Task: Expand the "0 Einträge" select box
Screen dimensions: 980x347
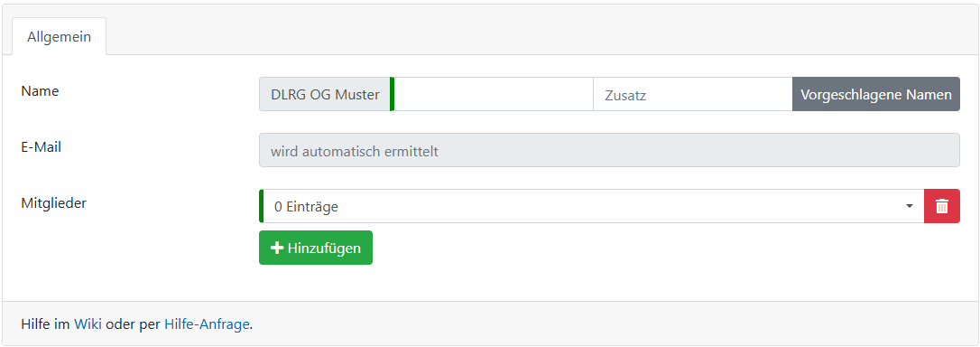Action: 591,206
